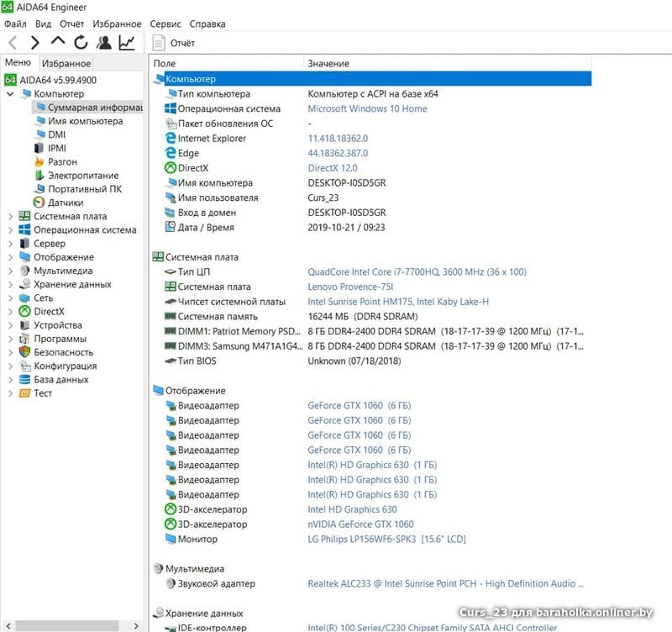The image size is (672, 632).
Task: Select the IPMI tree item
Action: click(50, 149)
